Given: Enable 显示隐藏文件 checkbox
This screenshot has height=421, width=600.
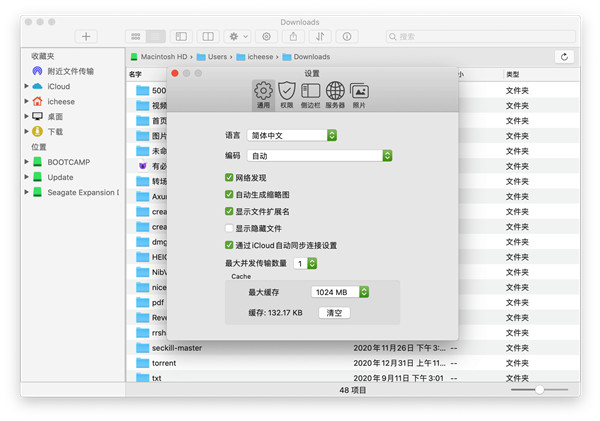Looking at the screenshot, I should click(230, 228).
